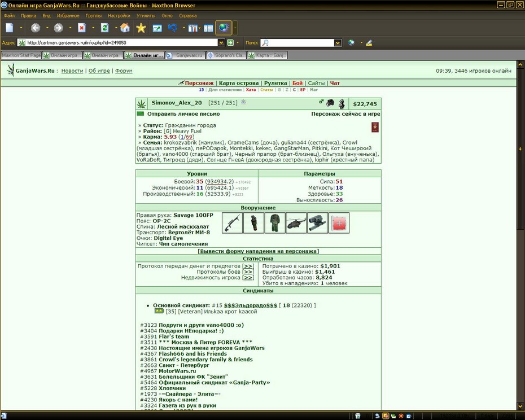Click the red passport icon

click(x=375, y=127)
